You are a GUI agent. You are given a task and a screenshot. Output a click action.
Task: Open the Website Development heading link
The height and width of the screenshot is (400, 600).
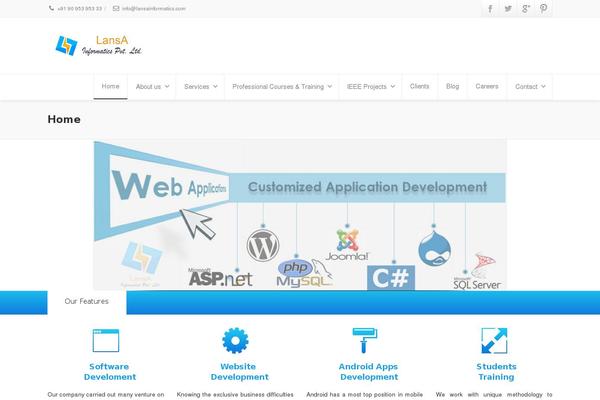[x=240, y=372]
